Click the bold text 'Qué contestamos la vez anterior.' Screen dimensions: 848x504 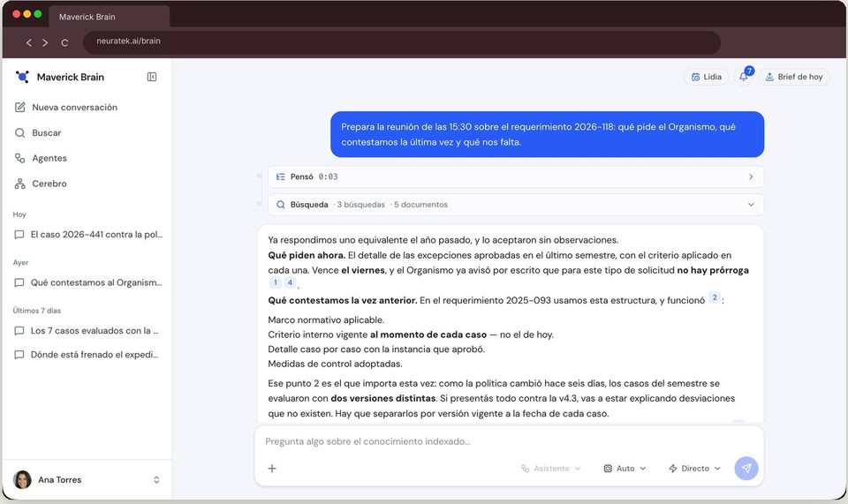click(x=343, y=300)
